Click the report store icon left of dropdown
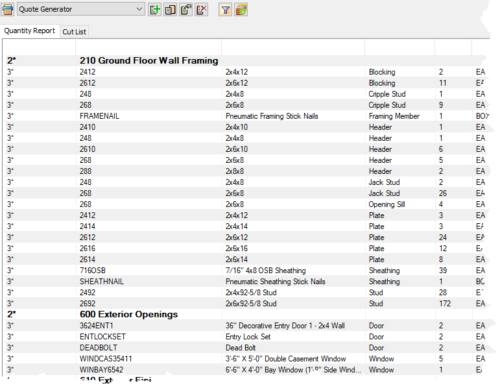 click(x=7, y=9)
